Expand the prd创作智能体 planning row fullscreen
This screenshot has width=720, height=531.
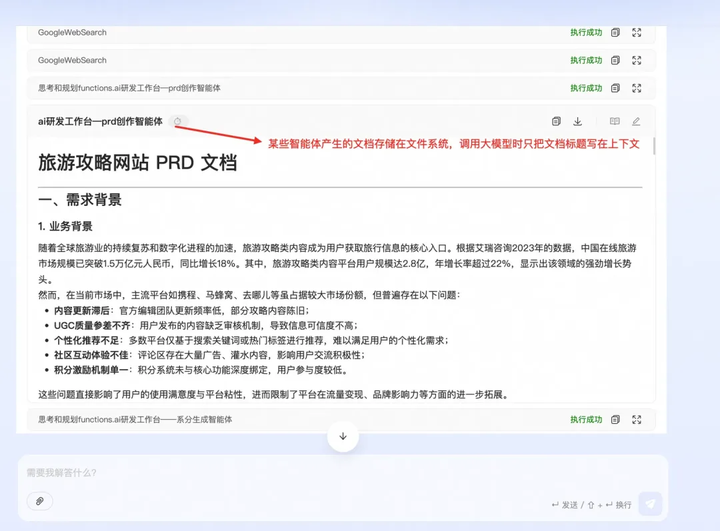(636, 88)
